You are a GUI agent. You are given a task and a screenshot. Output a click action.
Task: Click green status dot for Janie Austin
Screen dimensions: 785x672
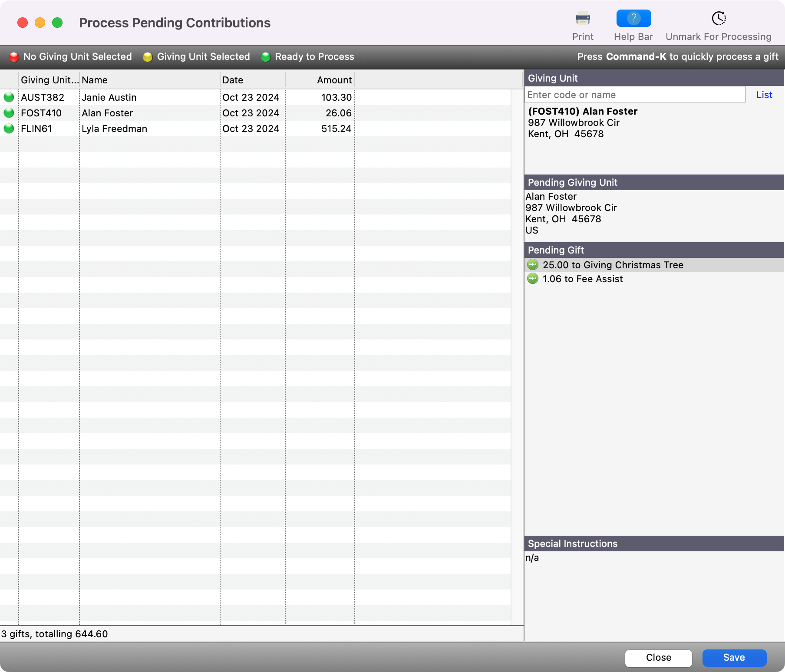click(9, 97)
